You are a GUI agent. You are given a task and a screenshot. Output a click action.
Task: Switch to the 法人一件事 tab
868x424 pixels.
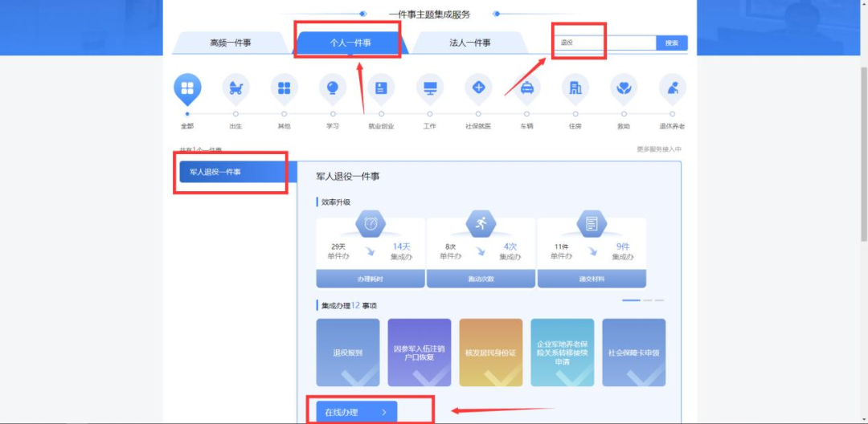pyautogui.click(x=470, y=43)
